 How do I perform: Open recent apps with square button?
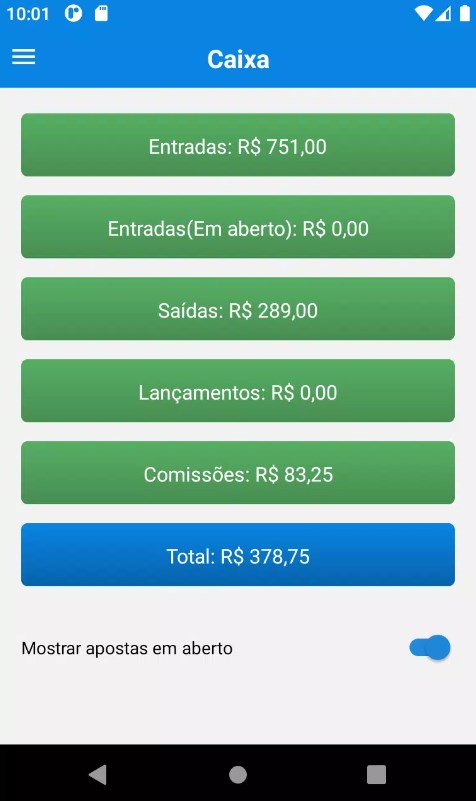(376, 774)
